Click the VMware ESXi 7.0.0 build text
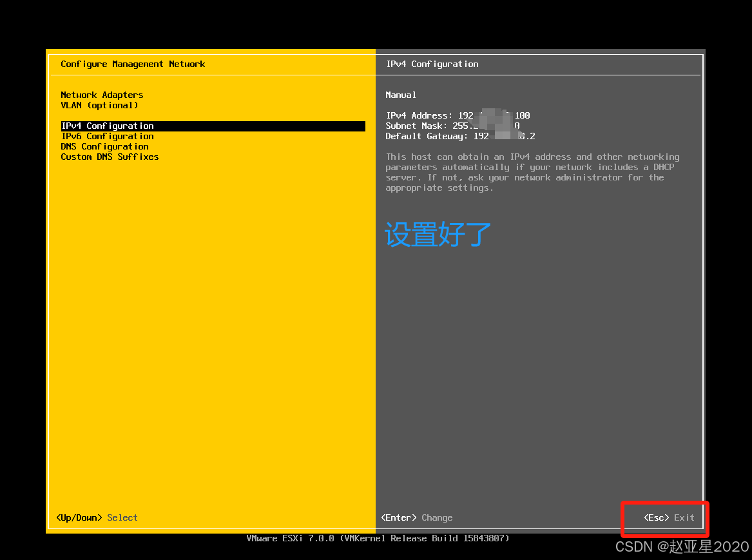This screenshot has width=752, height=560. (x=378, y=539)
